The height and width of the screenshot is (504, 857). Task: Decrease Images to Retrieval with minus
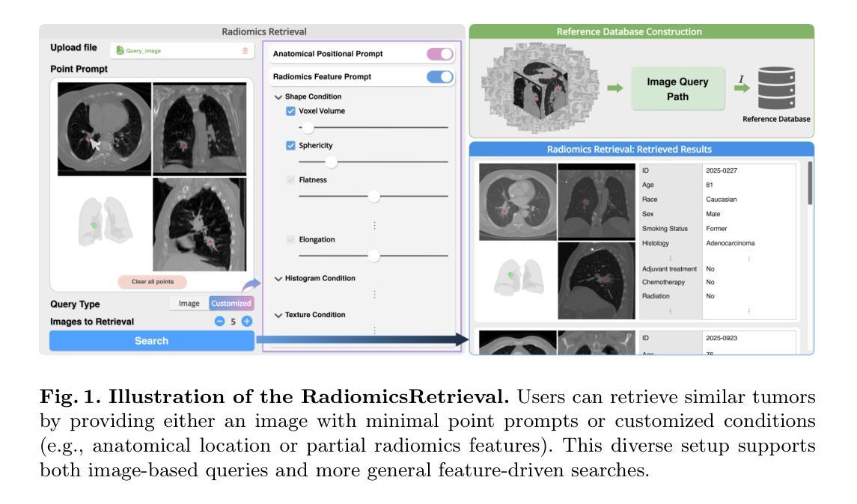point(220,321)
